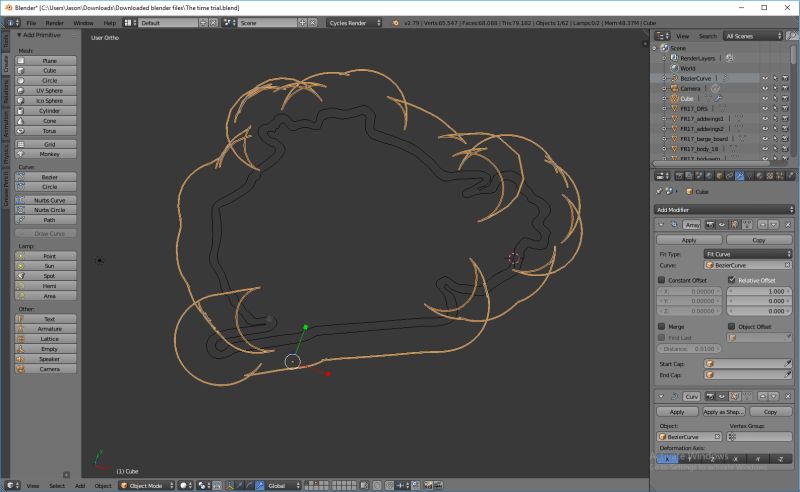The height and width of the screenshot is (492, 800).
Task: Copy the Curve modifier
Action: pos(770,412)
